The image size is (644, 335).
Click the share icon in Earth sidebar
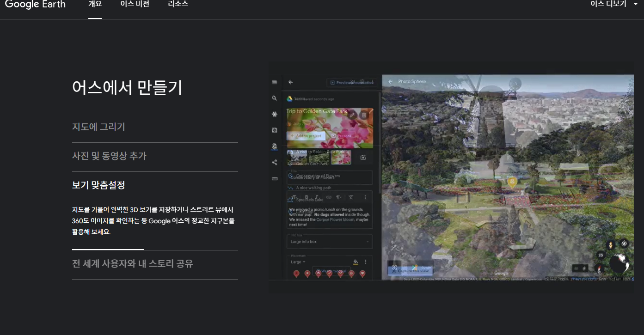(x=275, y=162)
